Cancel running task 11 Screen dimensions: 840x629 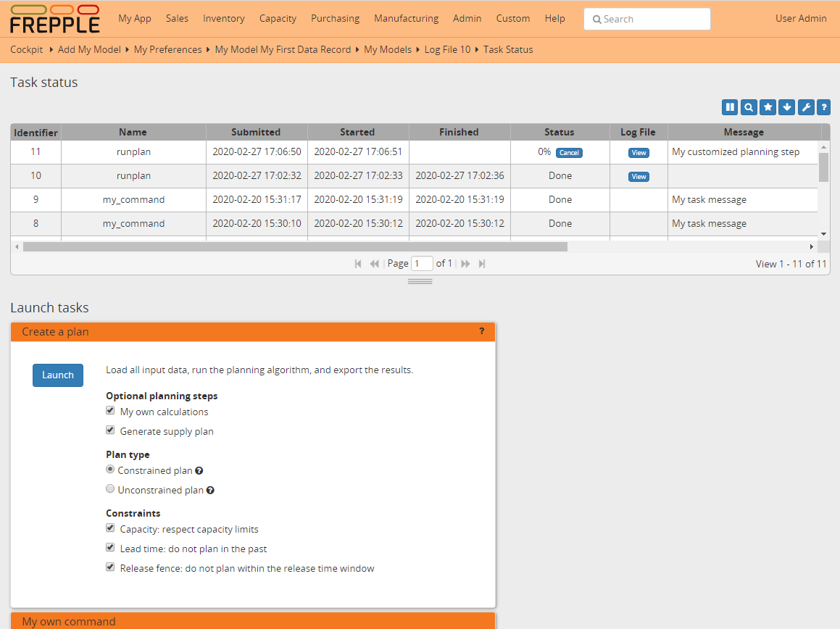(x=569, y=152)
